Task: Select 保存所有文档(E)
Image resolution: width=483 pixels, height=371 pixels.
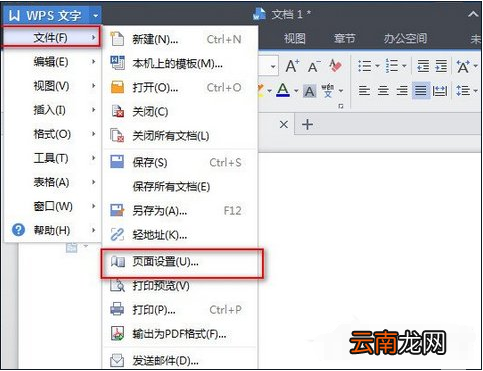Action: (x=180, y=186)
